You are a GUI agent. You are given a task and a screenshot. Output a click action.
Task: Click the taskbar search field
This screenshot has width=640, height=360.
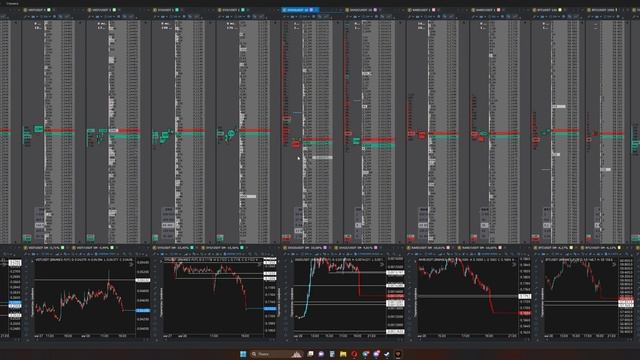pyautogui.click(x=276, y=354)
